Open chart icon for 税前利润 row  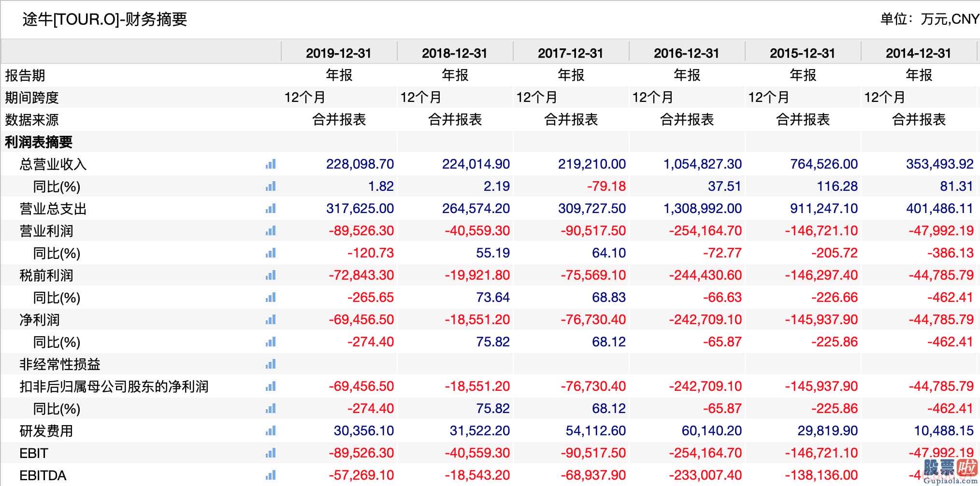(x=271, y=275)
